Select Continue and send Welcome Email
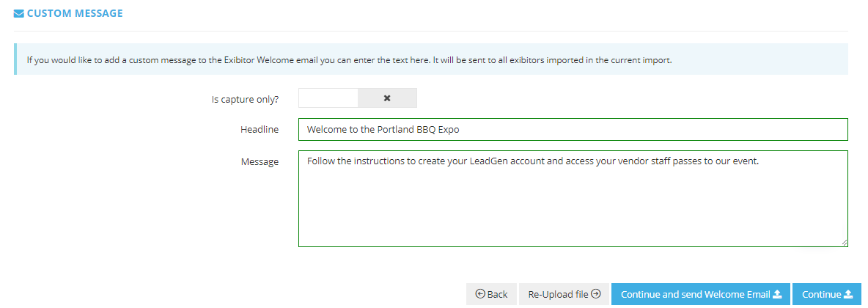The height and width of the screenshot is (308, 868). pyautogui.click(x=701, y=294)
